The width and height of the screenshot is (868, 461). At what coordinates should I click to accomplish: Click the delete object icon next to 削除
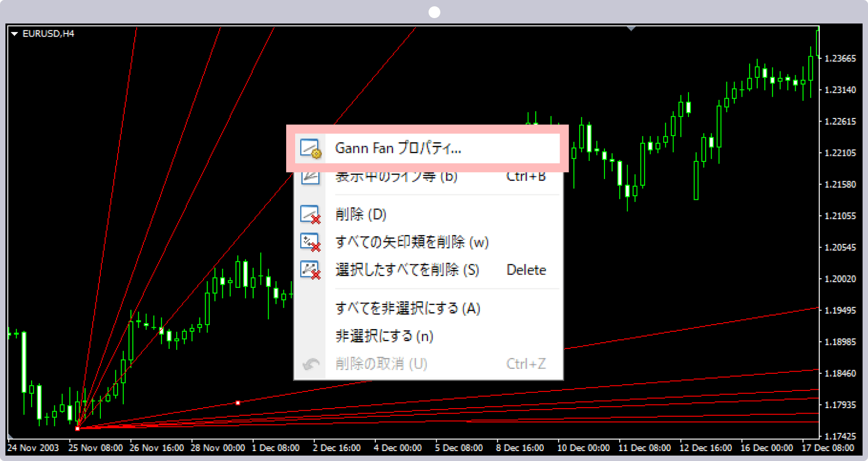[x=310, y=214]
